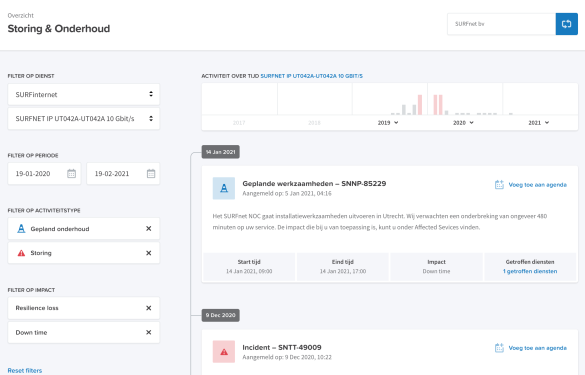Open the end date calendar icon
The height and width of the screenshot is (375, 585).
[x=151, y=174]
